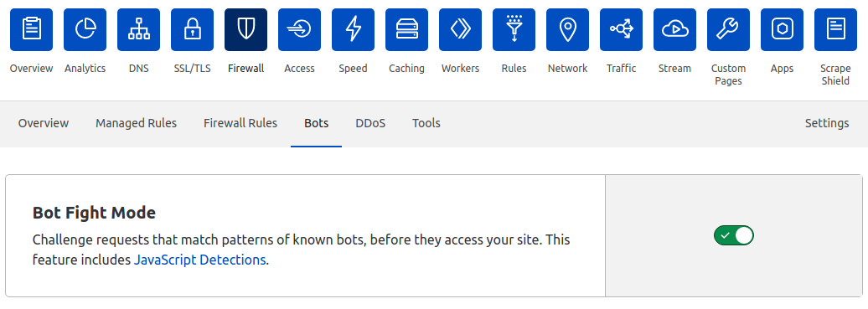Switch to the Firewall Rules tab

click(240, 123)
